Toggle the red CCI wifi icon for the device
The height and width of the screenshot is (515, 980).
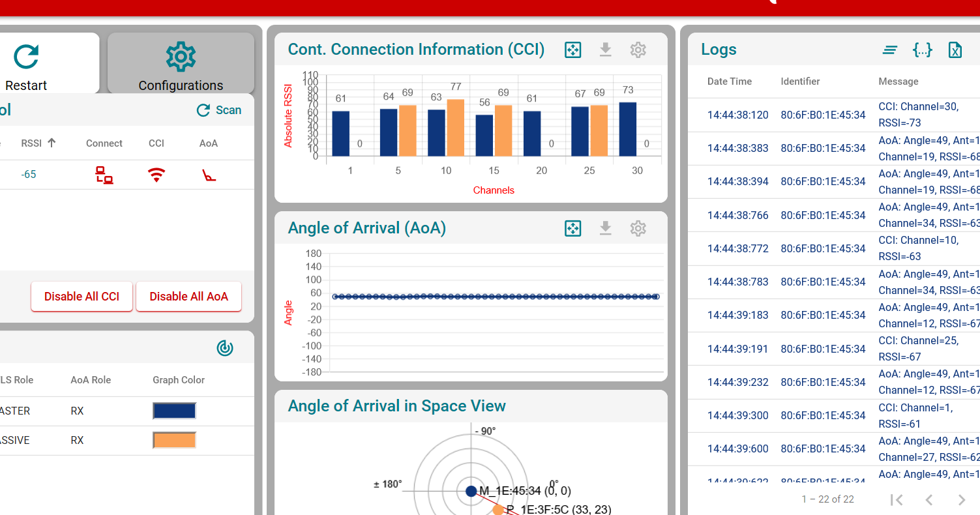156,175
